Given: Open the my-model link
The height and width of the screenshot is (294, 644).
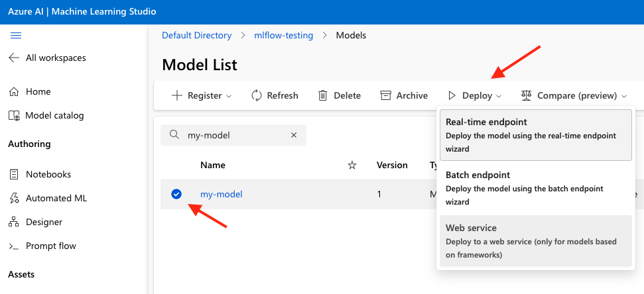Looking at the screenshot, I should [x=222, y=194].
